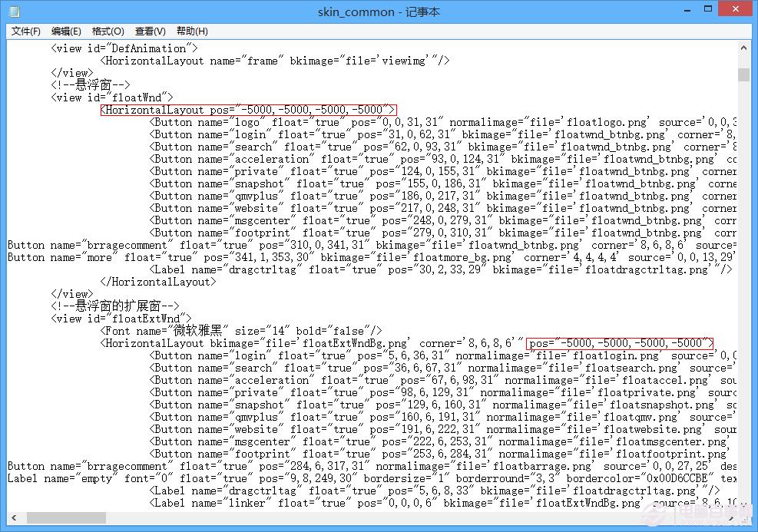Click the Button name="footprint" pos="279,0,310,31" line
This screenshot has height=532, width=758.
coord(443,233)
